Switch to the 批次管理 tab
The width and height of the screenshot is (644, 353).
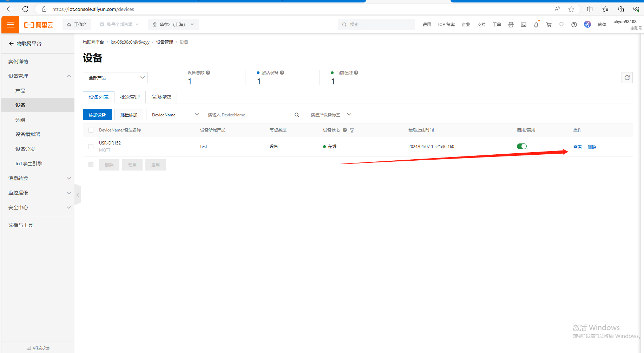(130, 97)
